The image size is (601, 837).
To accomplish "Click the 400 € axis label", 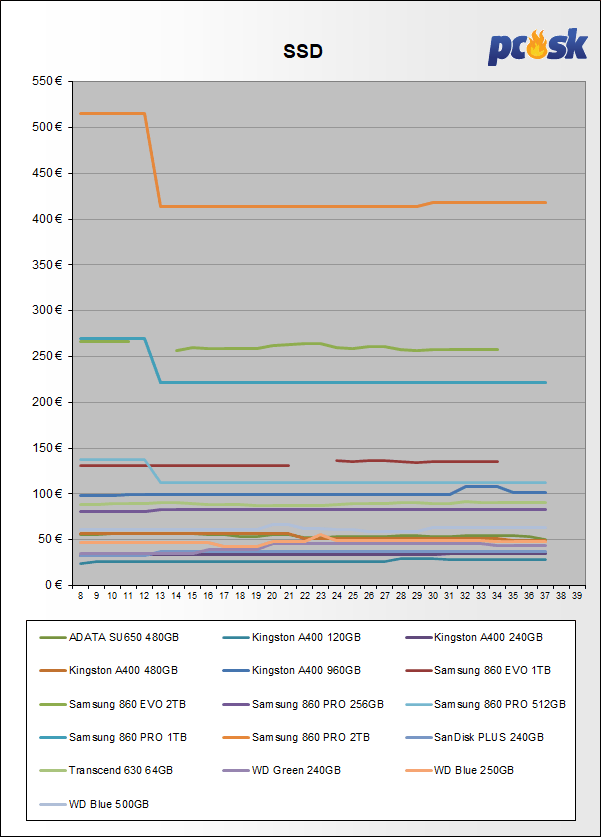I will (47, 219).
